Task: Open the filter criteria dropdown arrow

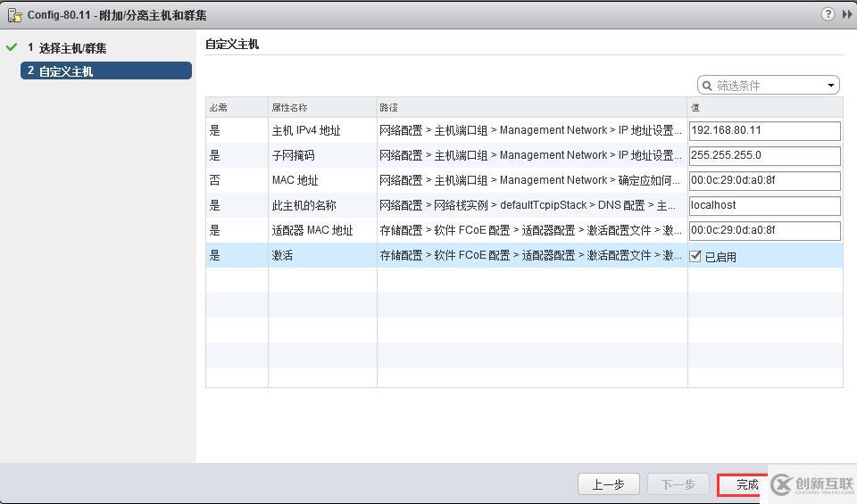Action: pos(831,86)
